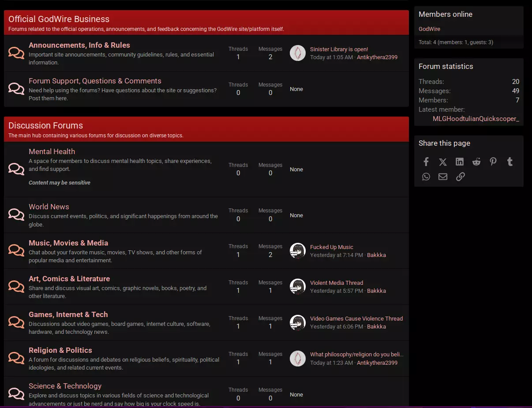Open the Mental Health forum
This screenshot has height=408, width=532.
tap(52, 151)
